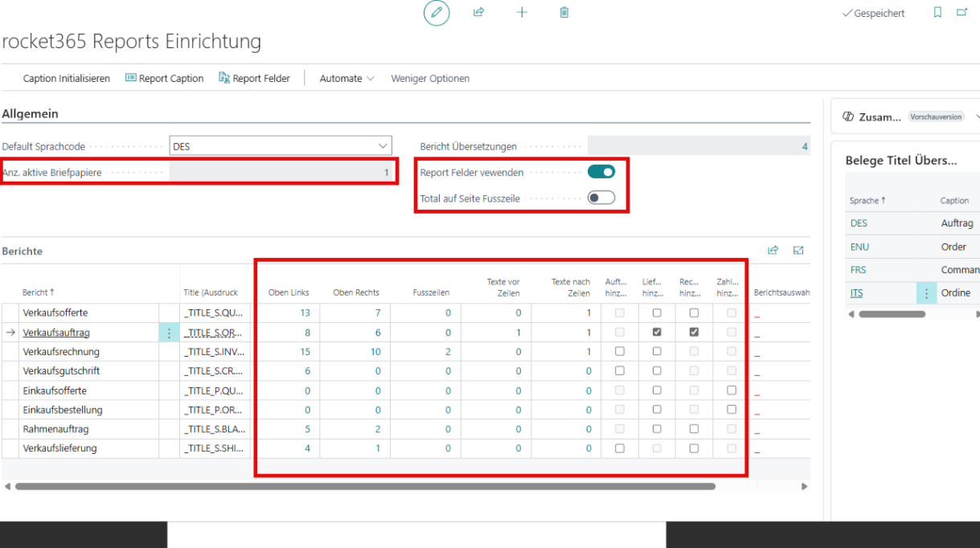
Task: Open page in new window icon
Action: click(962, 13)
